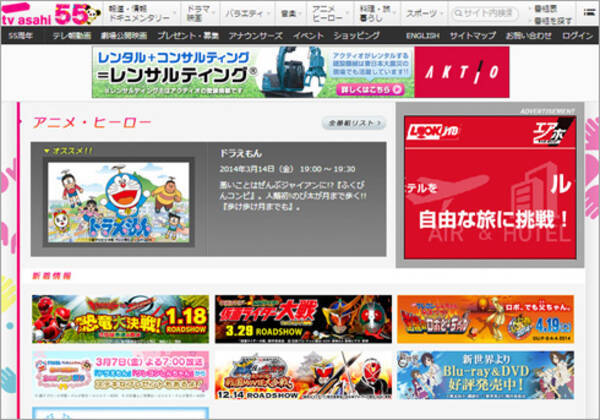Select イベント in the nav bar
The width and height of the screenshot is (600, 420).
[308, 36]
